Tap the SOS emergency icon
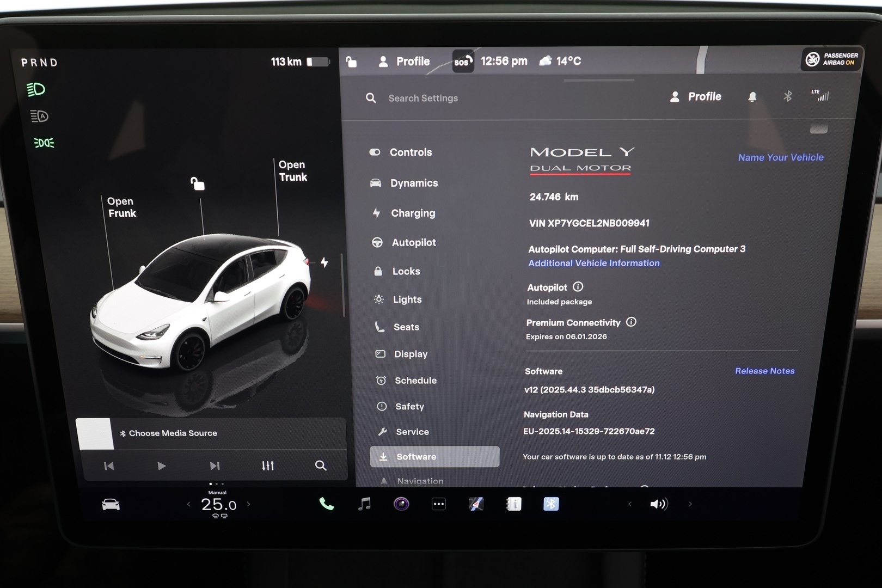The image size is (882, 588). 463,61
